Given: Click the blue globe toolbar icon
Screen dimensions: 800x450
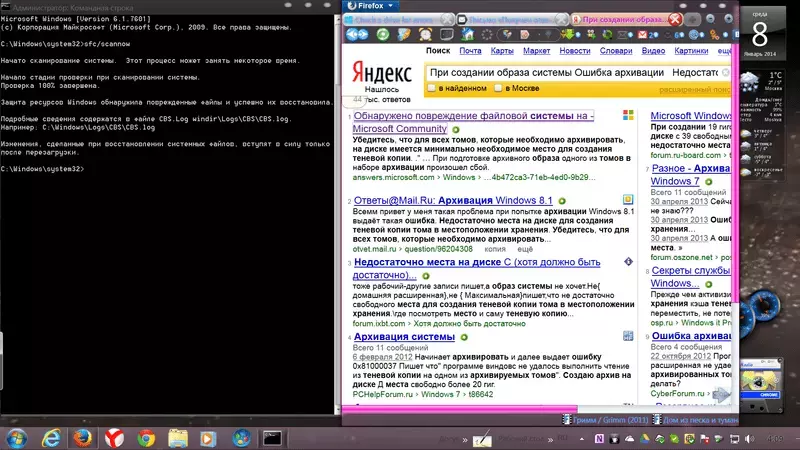Looking at the screenshot, I should pos(694,35).
